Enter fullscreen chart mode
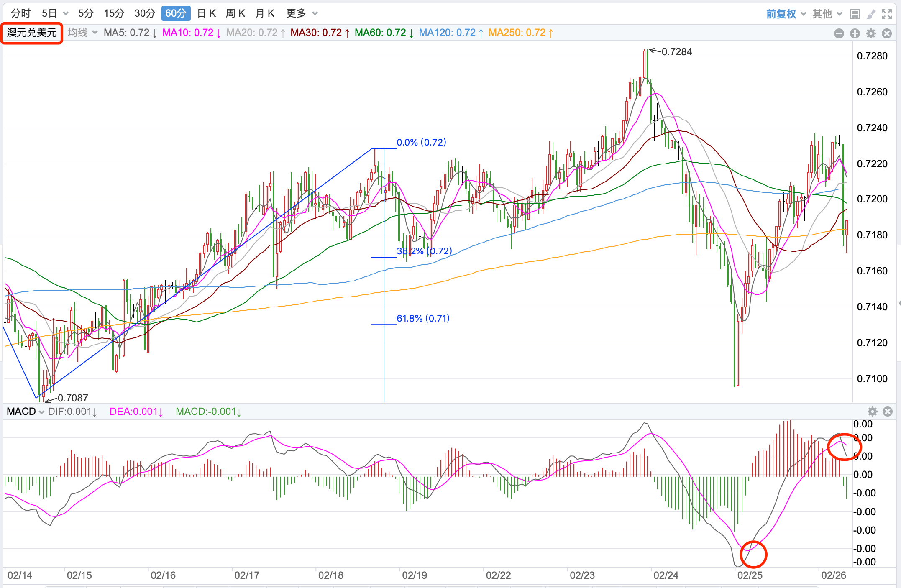 click(x=886, y=14)
